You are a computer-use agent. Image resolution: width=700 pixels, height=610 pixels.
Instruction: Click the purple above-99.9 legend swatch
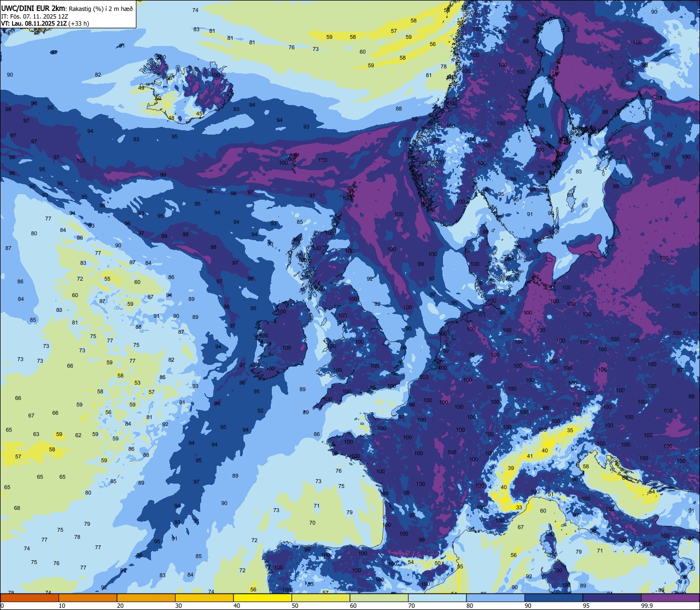670,597
